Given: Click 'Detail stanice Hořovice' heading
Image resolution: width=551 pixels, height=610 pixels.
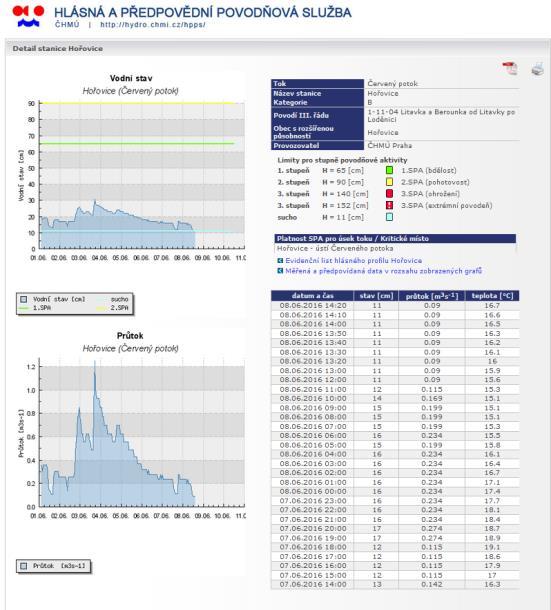Looking at the screenshot, I should pyautogui.click(x=58, y=49).
